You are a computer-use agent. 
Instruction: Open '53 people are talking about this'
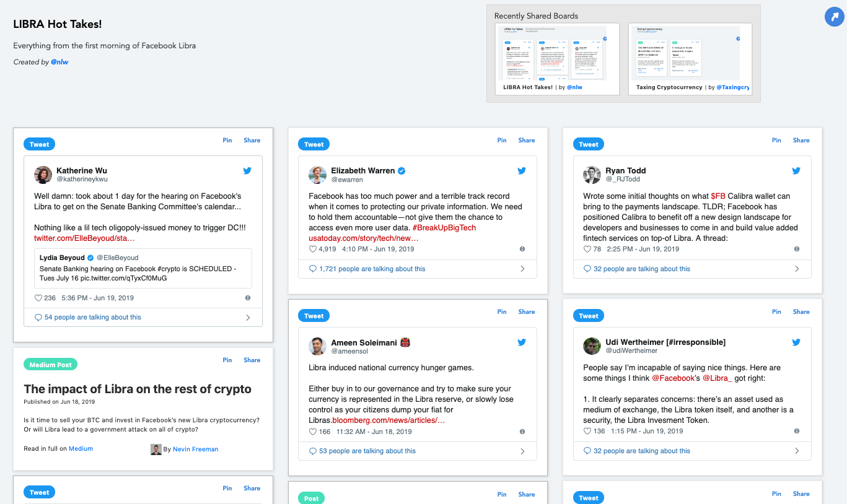[367, 451]
